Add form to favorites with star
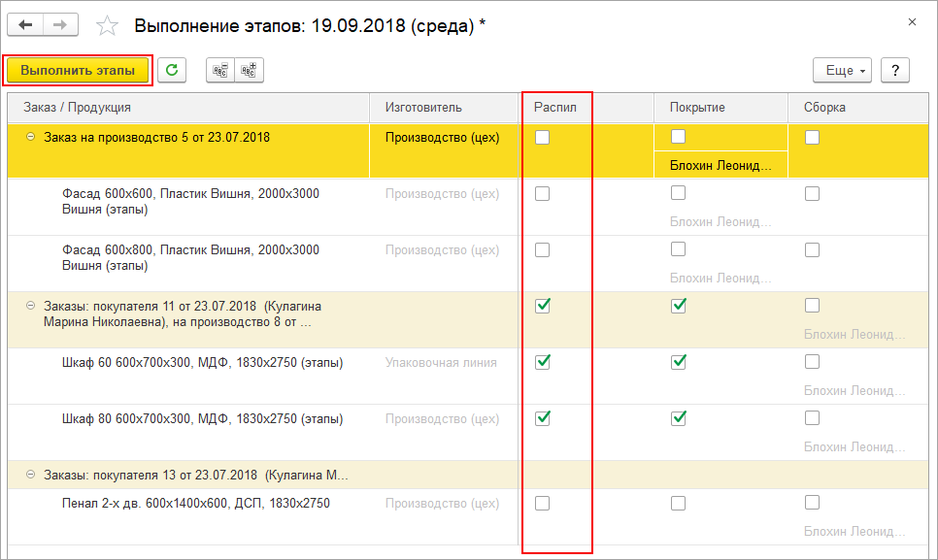 click(x=108, y=25)
